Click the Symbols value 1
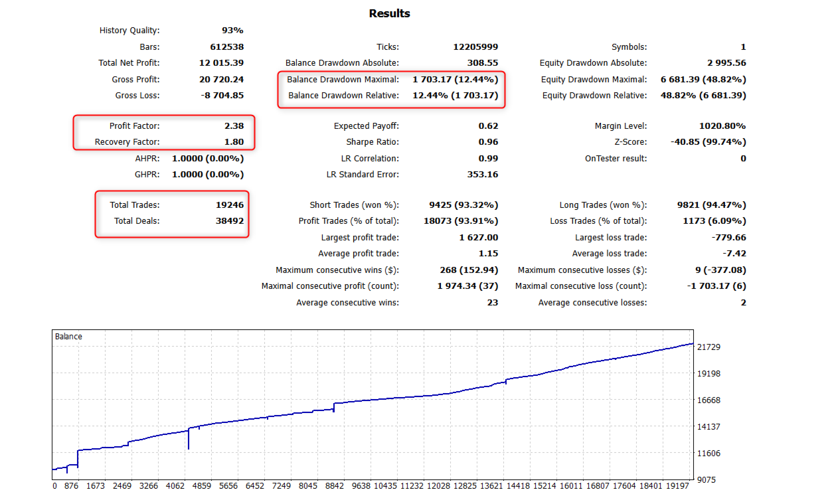830x504 pixels. coord(743,47)
